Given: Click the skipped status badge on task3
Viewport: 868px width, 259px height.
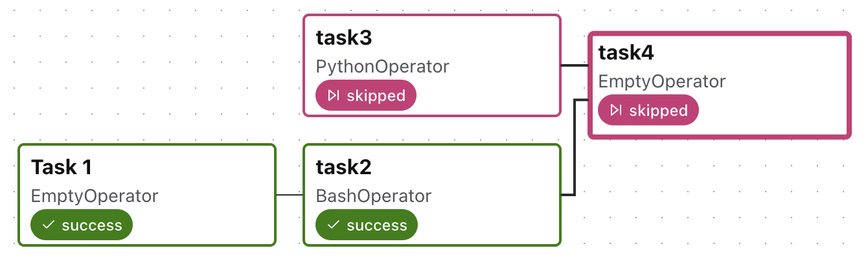Looking at the screenshot, I should coord(366,96).
